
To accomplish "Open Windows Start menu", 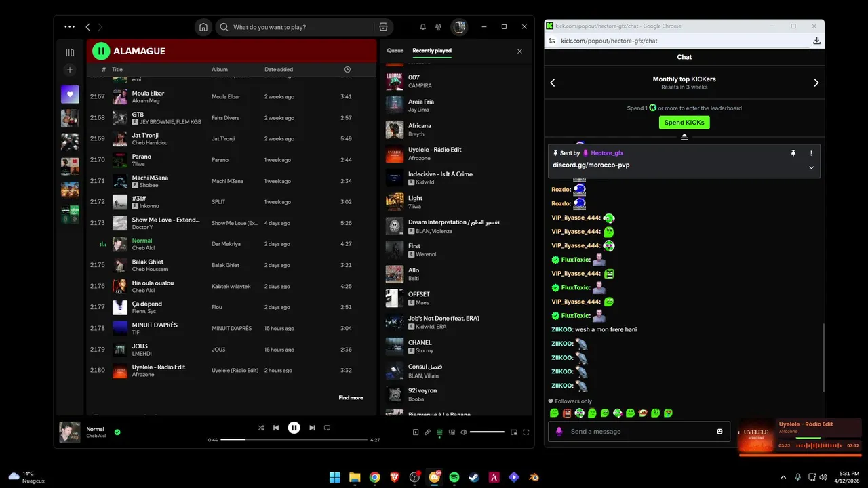I will click(x=335, y=477).
